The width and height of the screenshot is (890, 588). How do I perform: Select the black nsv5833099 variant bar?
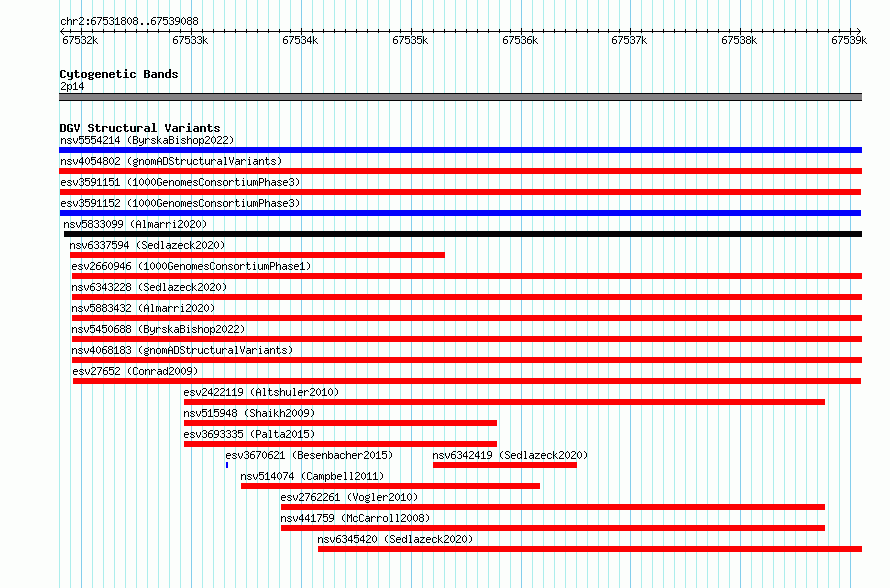(x=463, y=234)
